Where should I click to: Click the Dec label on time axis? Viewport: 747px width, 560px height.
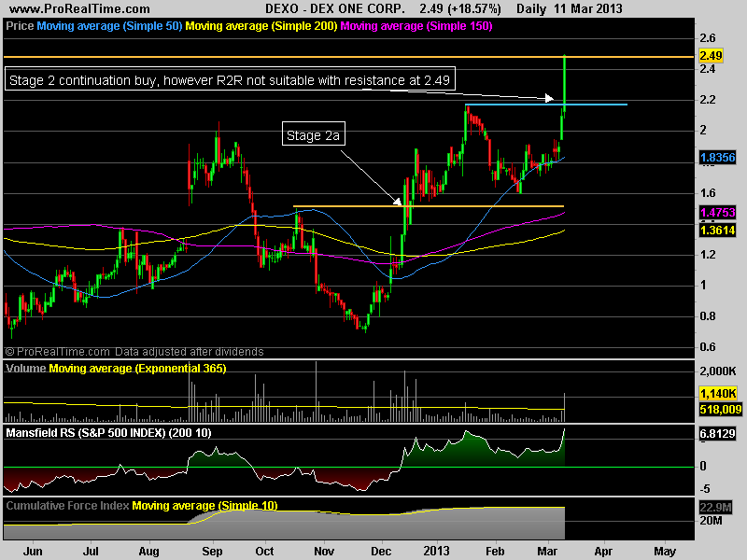381,551
